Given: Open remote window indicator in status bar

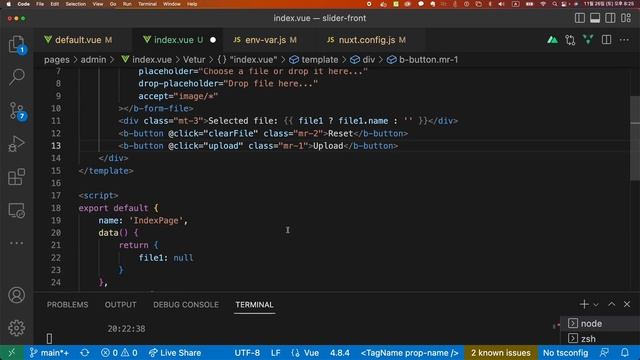Looking at the screenshot, I should click(x=12, y=353).
